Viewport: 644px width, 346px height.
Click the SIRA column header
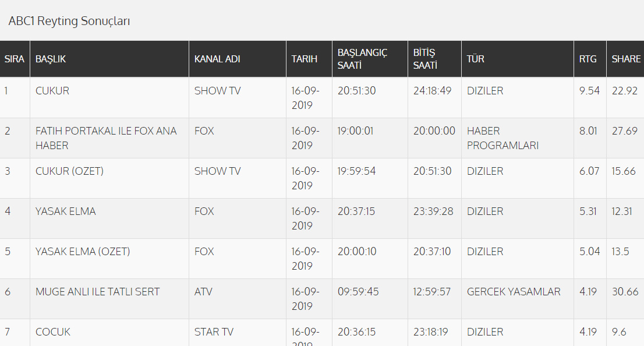coord(15,59)
